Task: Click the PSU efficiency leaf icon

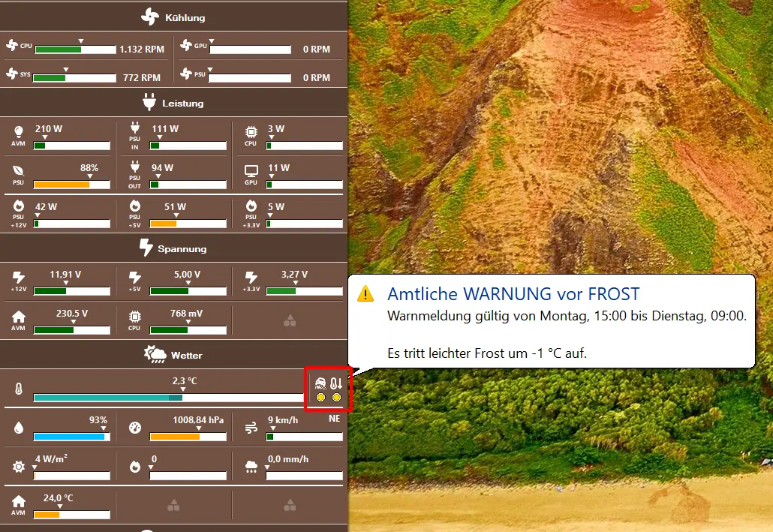Action: [x=18, y=171]
